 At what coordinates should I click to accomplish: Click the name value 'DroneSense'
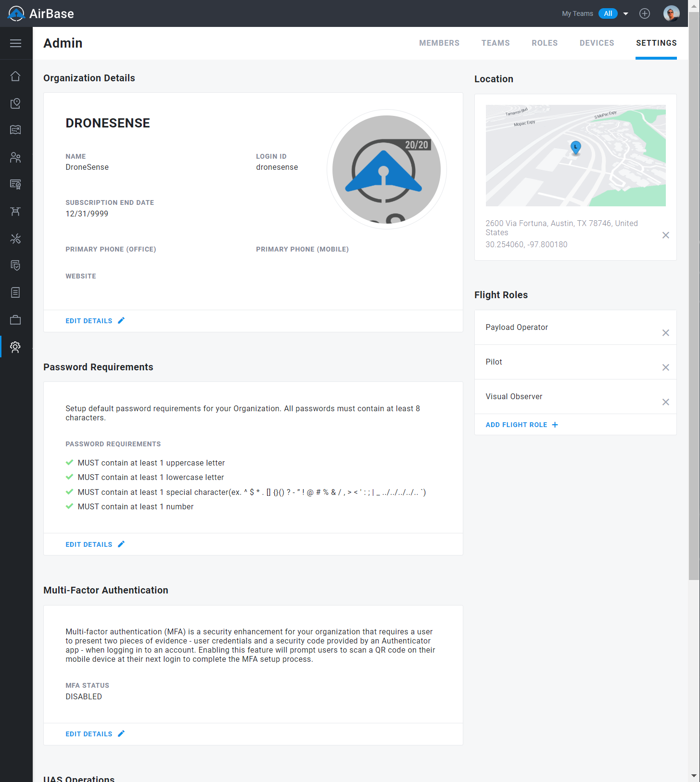[x=87, y=167]
